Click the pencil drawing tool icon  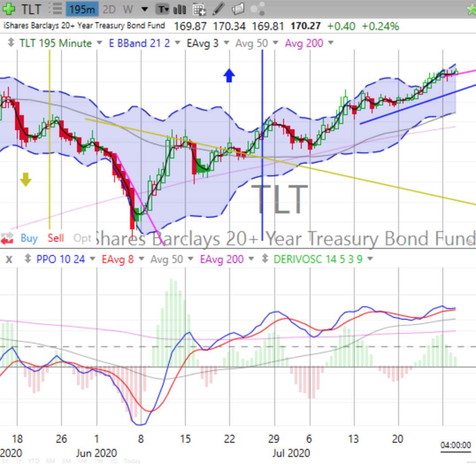click(x=219, y=8)
